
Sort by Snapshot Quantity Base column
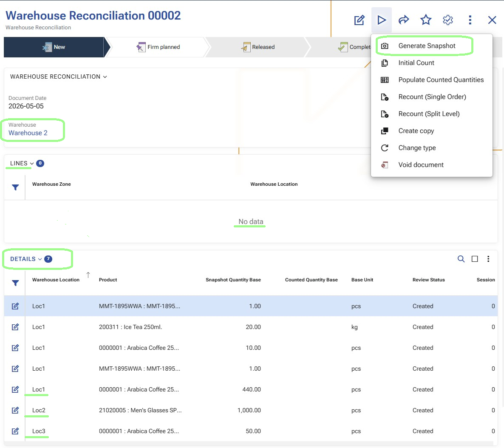pyautogui.click(x=233, y=280)
